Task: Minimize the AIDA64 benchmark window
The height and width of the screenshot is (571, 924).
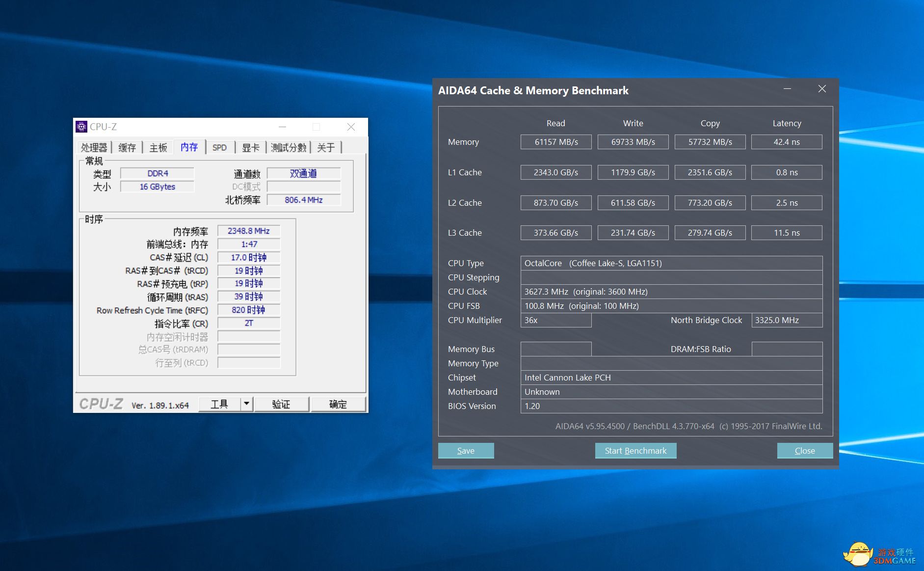Action: 787,89
